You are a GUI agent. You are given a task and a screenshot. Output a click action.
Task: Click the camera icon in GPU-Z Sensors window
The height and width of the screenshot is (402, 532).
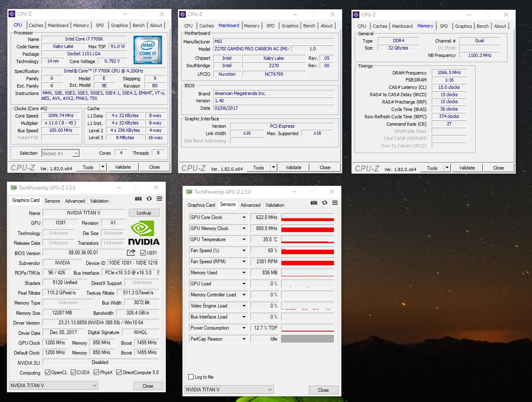314,203
